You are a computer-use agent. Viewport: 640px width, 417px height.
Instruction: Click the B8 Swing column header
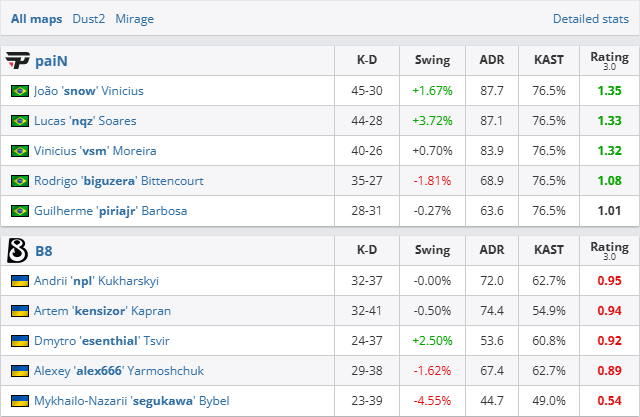pos(432,251)
